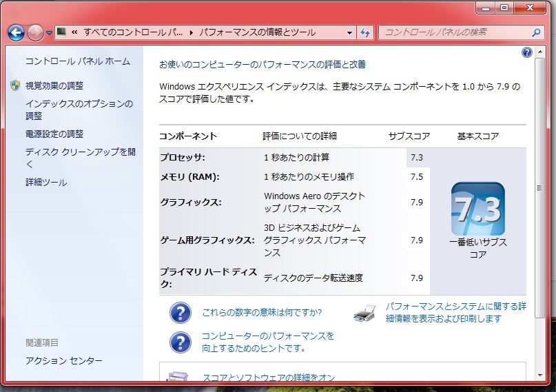Click the Back navigation arrow button
Screen dimensions: 556x392
[16, 32]
